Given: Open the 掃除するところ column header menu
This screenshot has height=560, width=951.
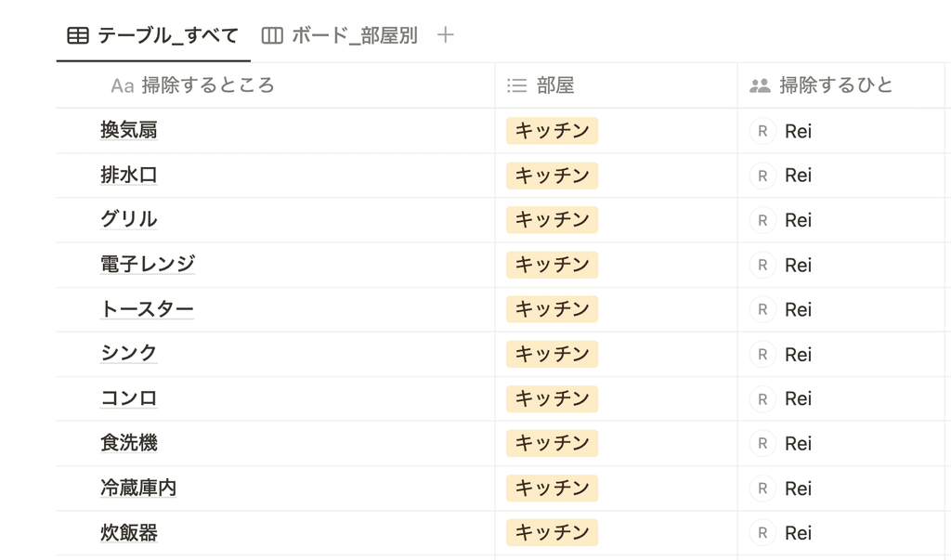Looking at the screenshot, I should pos(276,85).
